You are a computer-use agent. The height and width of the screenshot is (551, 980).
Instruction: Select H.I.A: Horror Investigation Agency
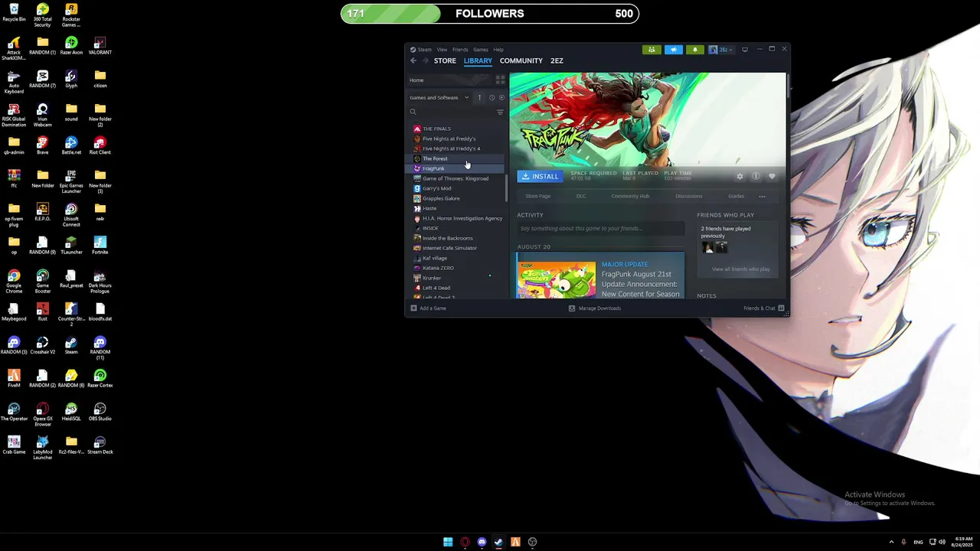[456, 218]
